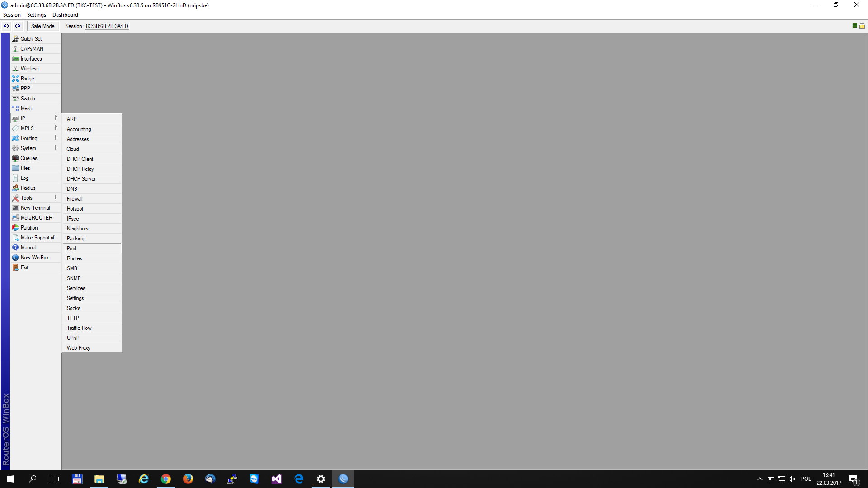Screen dimensions: 868x488
Task: Select IPsec from IP submenu
Action: (92, 219)
